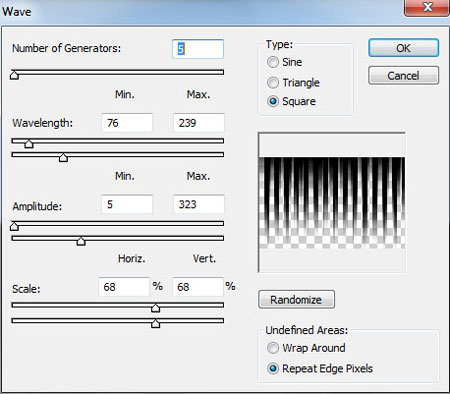This screenshot has height=394, width=450.
Task: Click the Vert. column label
Action: tap(204, 259)
